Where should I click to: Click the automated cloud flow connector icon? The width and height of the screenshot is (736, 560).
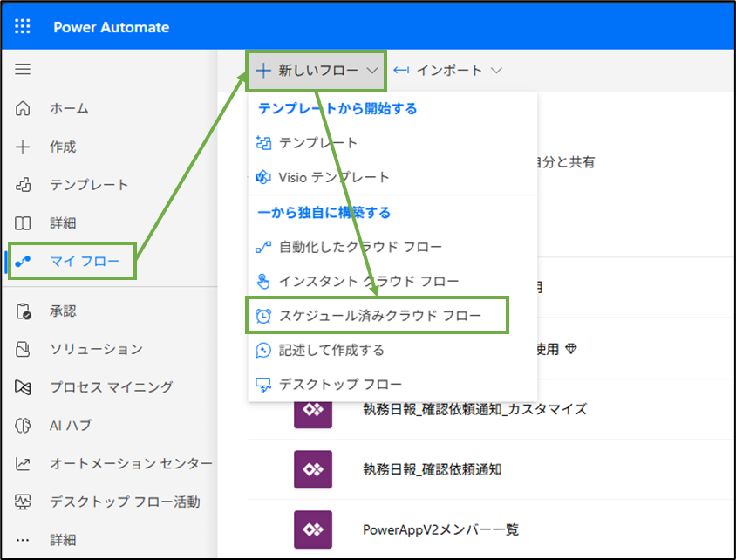[263, 247]
